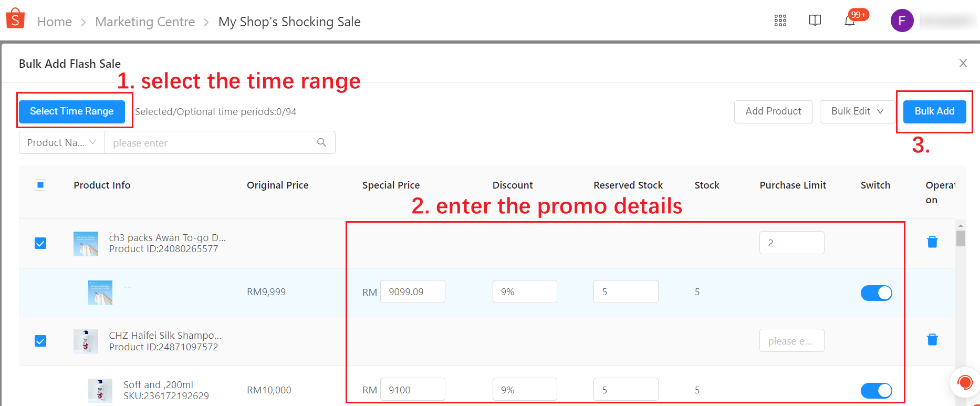Delete the Awan To-go product using its trash icon
The height and width of the screenshot is (406, 980).
pyautogui.click(x=932, y=242)
